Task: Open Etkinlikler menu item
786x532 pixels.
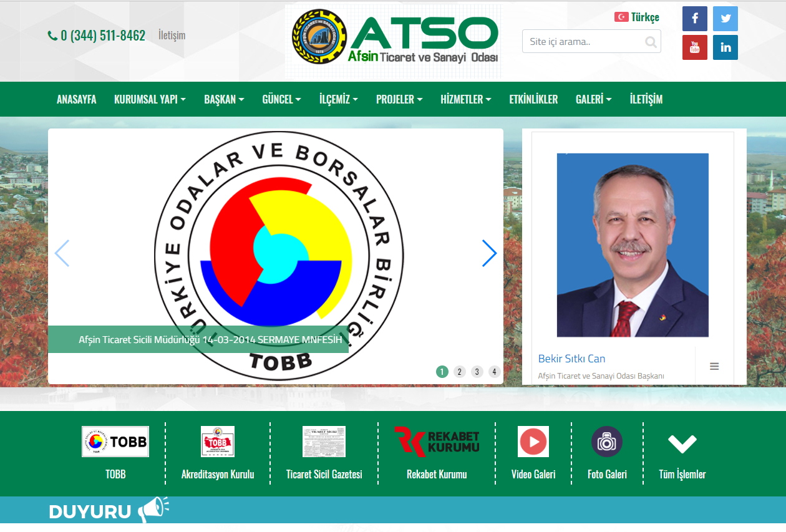Action: (533, 99)
